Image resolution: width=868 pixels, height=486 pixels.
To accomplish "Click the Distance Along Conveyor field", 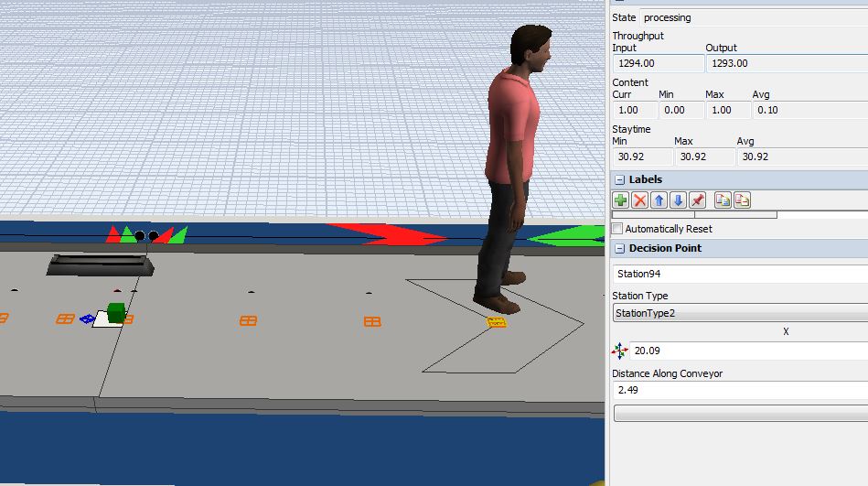I will [739, 390].
